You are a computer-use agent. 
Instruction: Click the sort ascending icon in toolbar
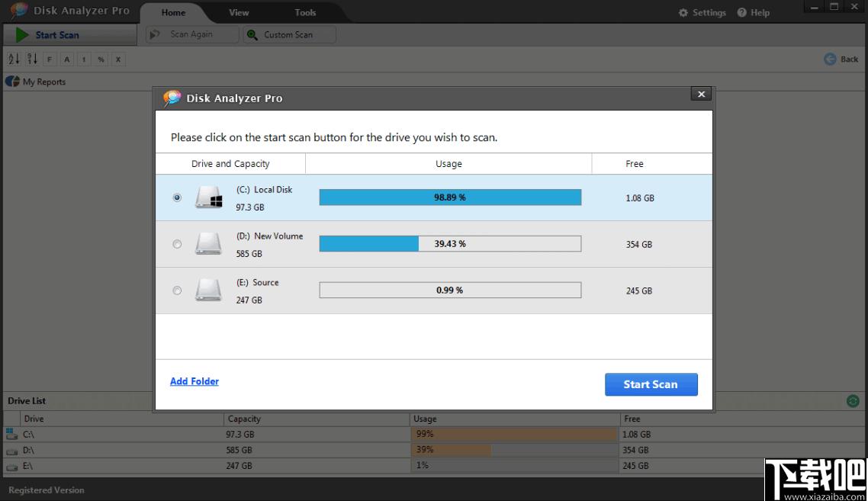(x=14, y=59)
